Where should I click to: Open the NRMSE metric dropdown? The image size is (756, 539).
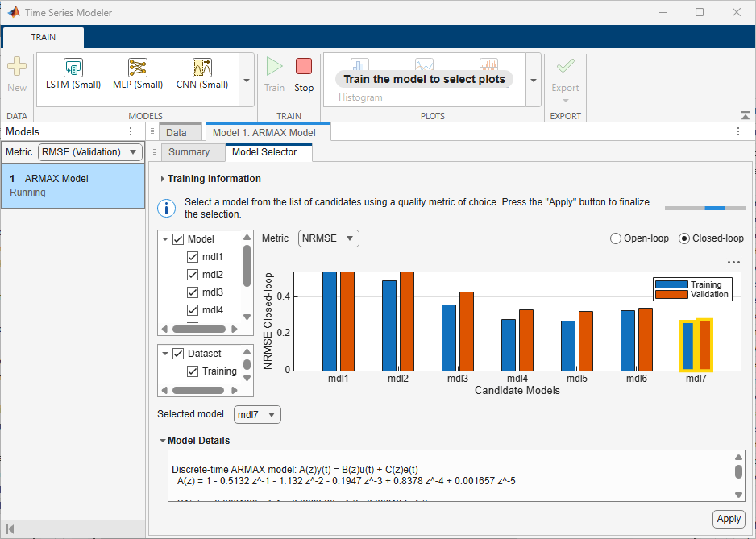(328, 238)
